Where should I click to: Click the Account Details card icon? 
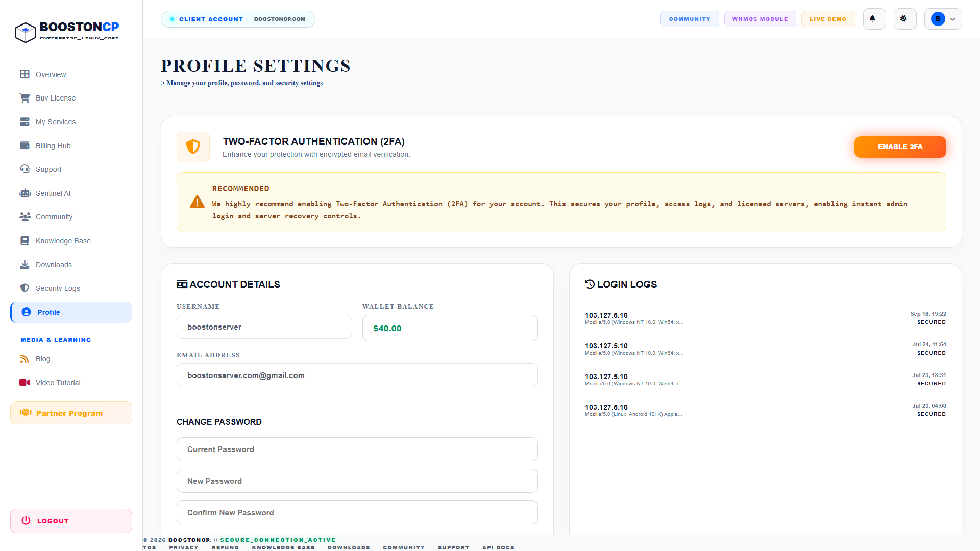182,284
